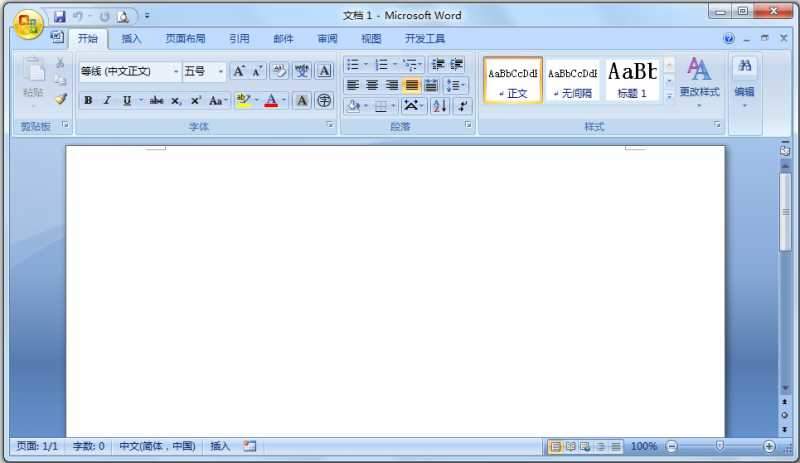Screen dimensions: 800x463
Task: Zoom out with minus button
Action: point(672,447)
